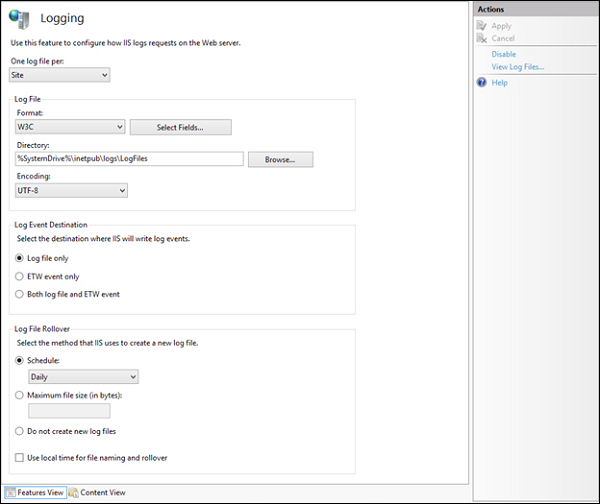Click the Cancel action icon
Screen dimensions: 600x504
click(x=481, y=38)
